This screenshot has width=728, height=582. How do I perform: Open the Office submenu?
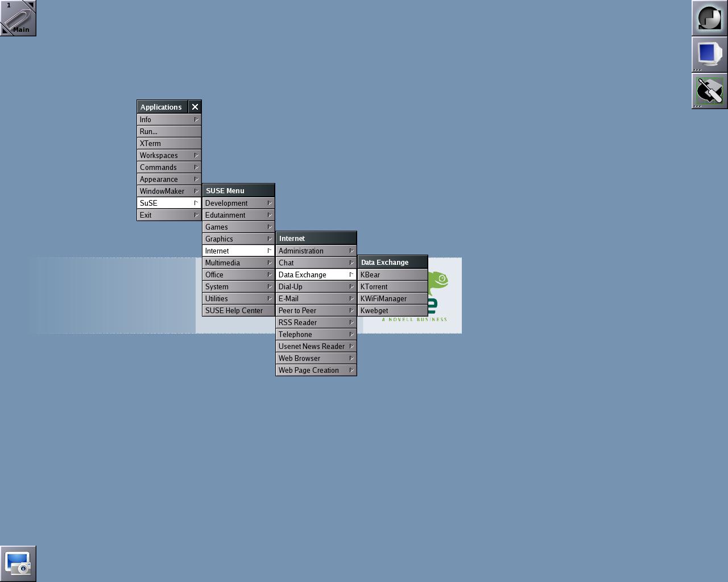(238, 275)
